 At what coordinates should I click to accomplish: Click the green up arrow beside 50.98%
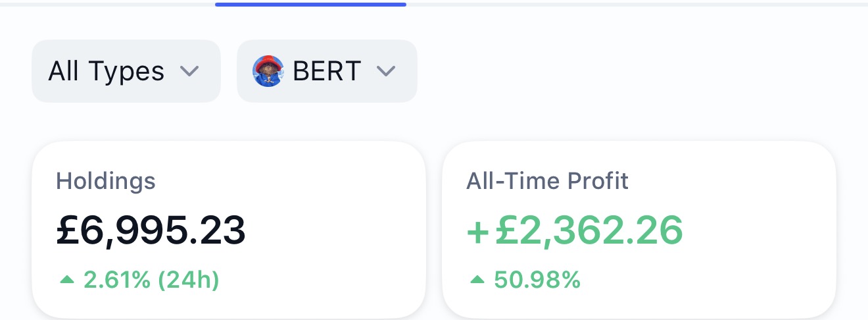coord(477,280)
